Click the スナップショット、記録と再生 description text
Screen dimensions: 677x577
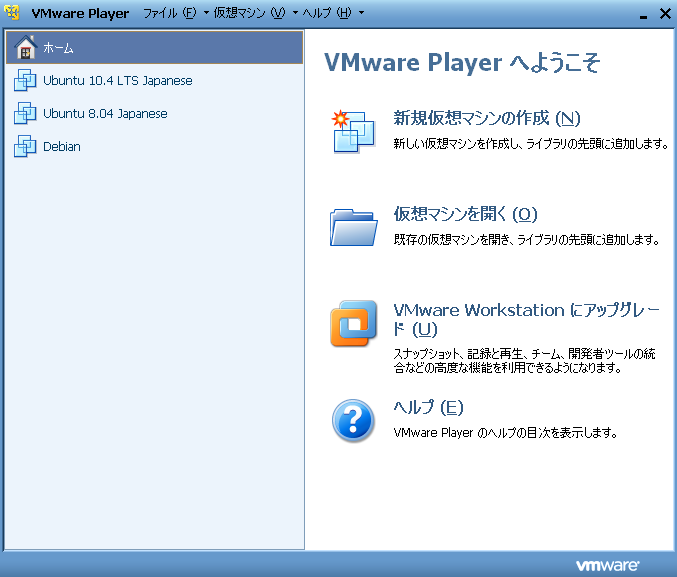tap(524, 360)
